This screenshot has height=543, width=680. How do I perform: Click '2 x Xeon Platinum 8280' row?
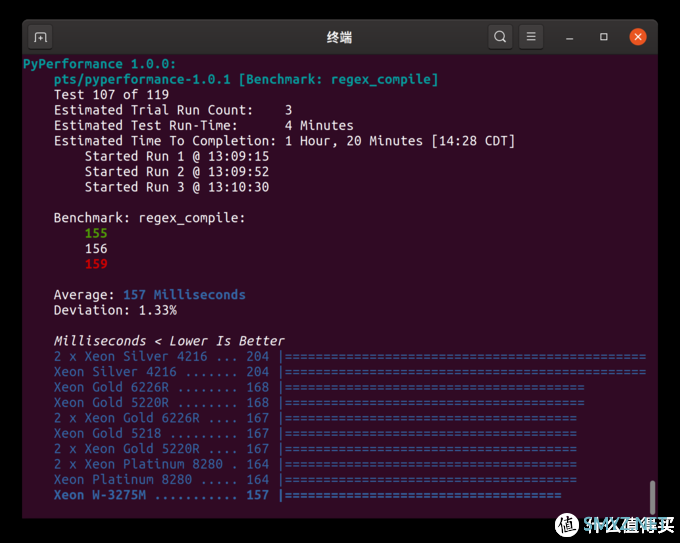[x=315, y=464]
